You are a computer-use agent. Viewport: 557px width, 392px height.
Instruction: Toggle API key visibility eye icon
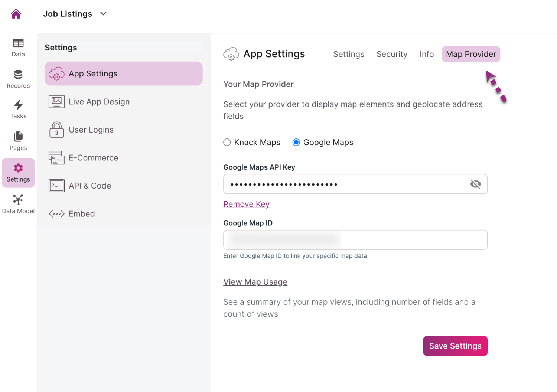475,184
